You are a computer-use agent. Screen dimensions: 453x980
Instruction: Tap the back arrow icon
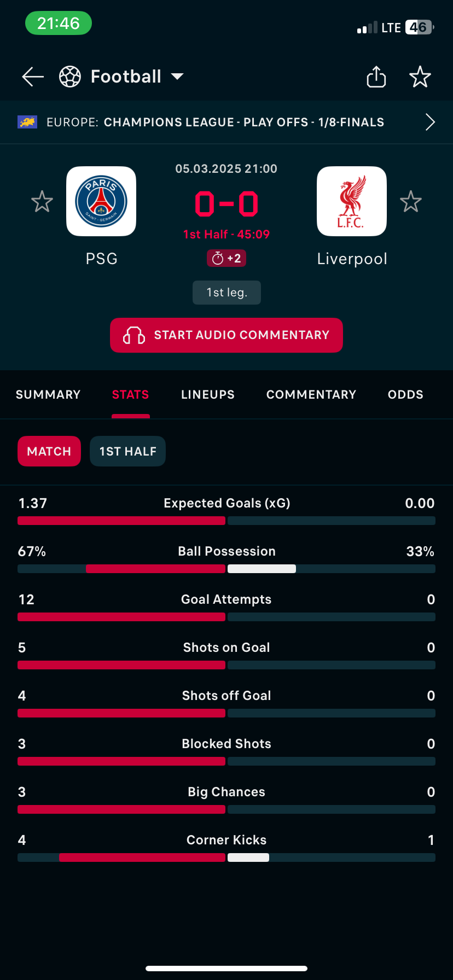click(x=33, y=77)
